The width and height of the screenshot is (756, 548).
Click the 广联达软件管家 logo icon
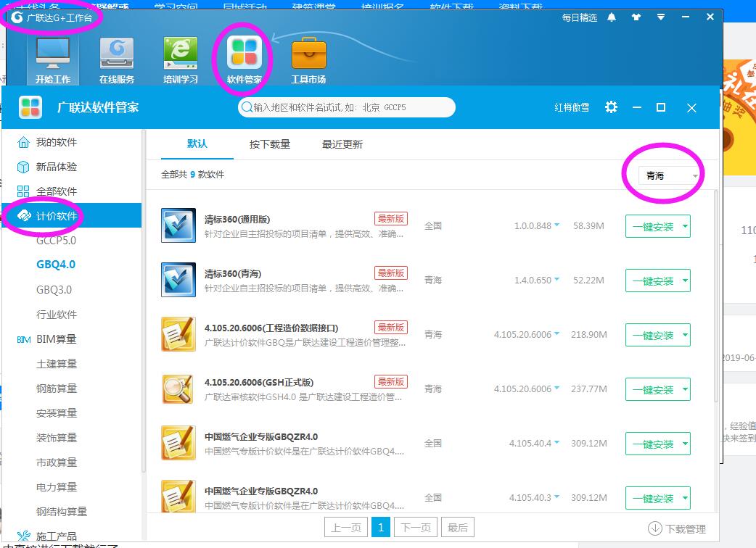[30, 107]
